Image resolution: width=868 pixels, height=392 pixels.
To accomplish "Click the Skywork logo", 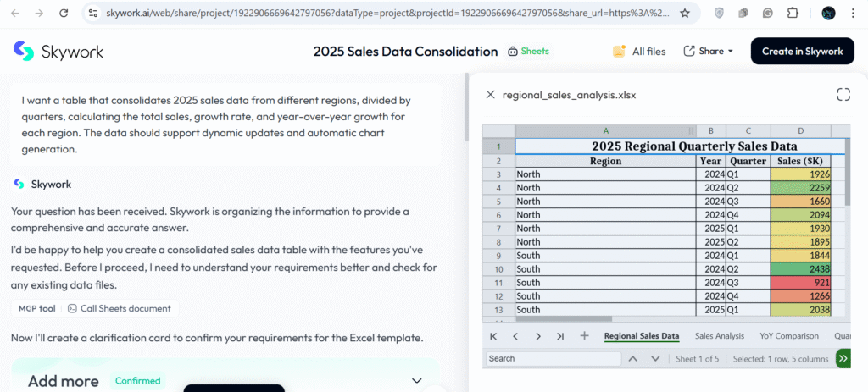I will [x=58, y=52].
